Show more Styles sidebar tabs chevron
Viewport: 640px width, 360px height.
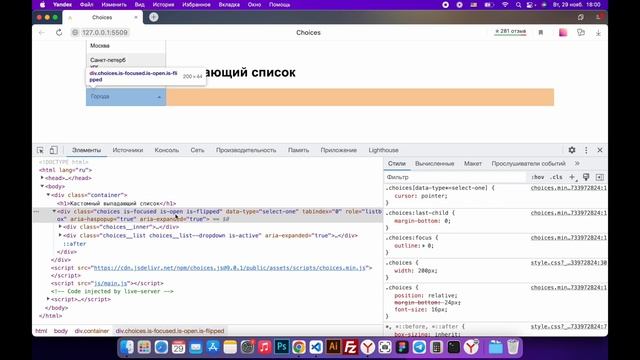tap(577, 163)
